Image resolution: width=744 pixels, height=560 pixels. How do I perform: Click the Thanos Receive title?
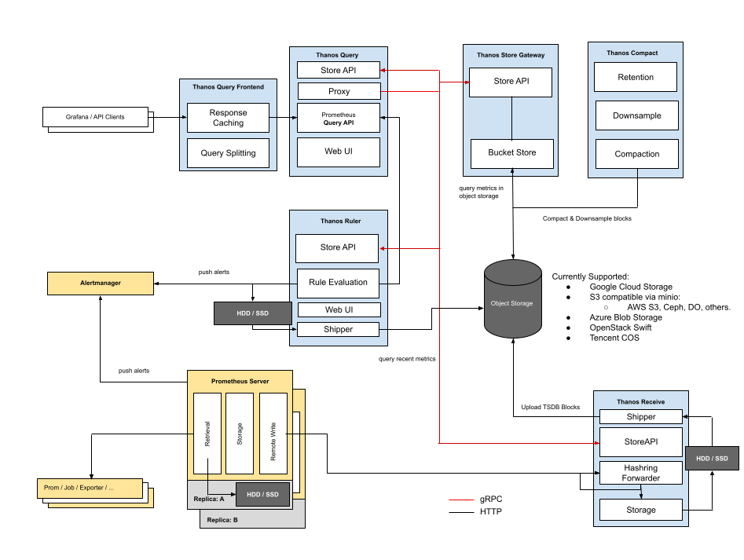[x=640, y=401]
